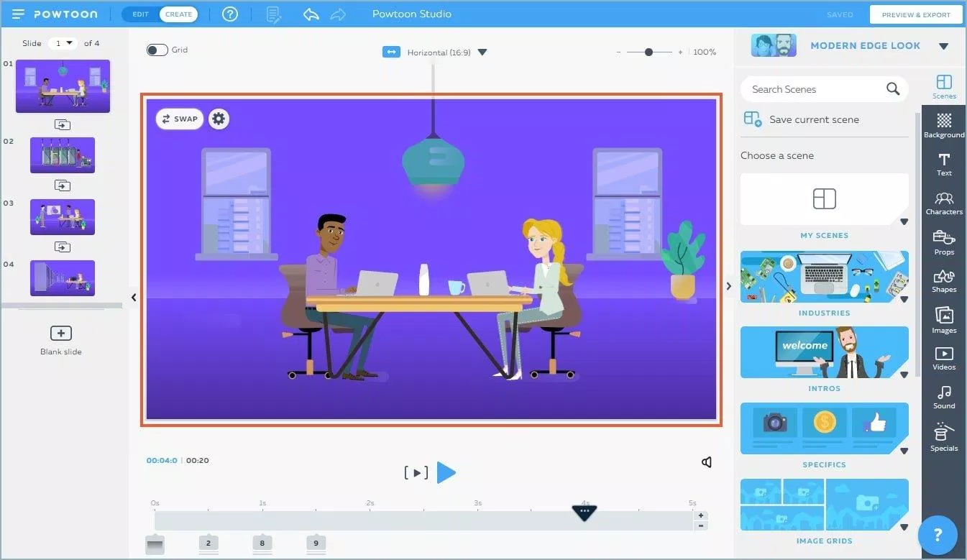Open the Props panel

(x=943, y=242)
